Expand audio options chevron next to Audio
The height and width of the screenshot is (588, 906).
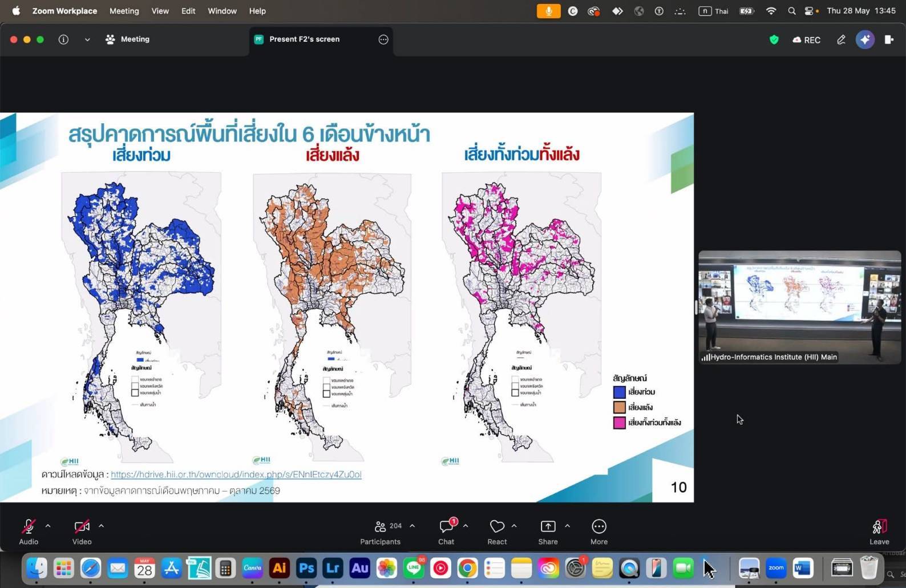coord(48,526)
